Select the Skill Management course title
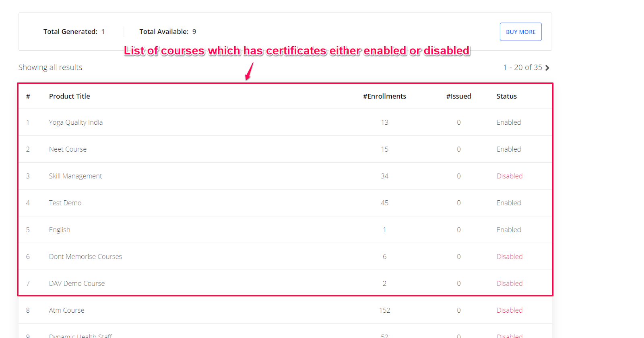Viewport: 644px width, 338px height. 75,176
